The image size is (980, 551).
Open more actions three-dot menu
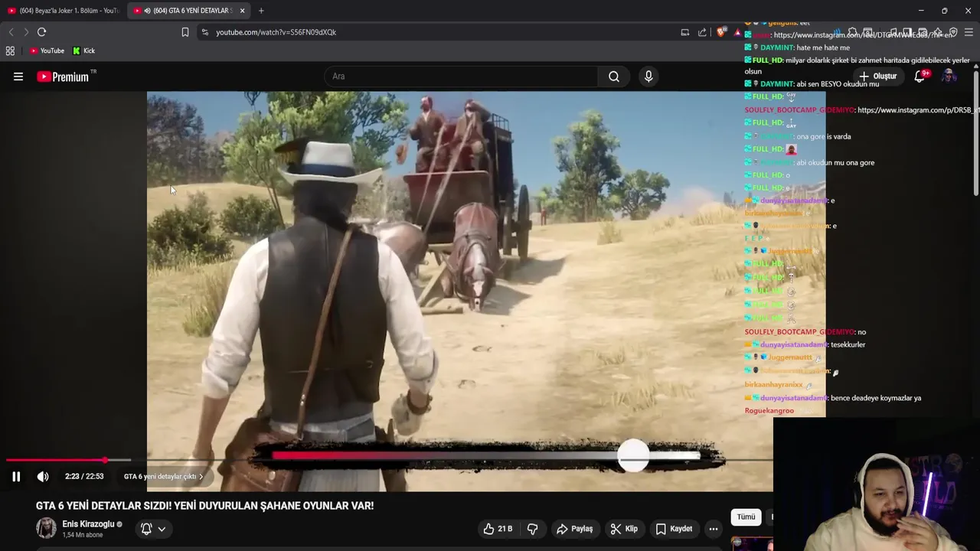(714, 529)
